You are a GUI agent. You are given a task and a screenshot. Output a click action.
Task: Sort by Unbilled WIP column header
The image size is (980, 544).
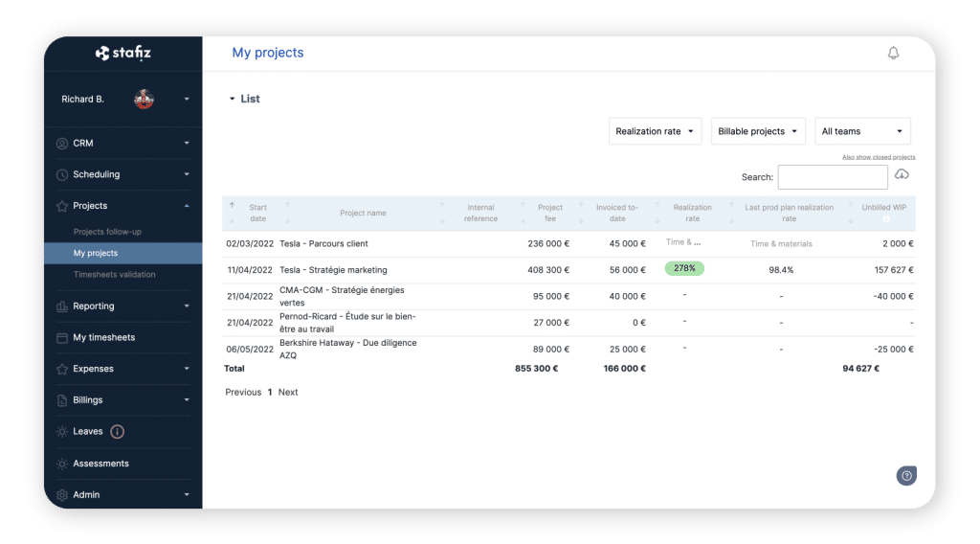tap(883, 208)
